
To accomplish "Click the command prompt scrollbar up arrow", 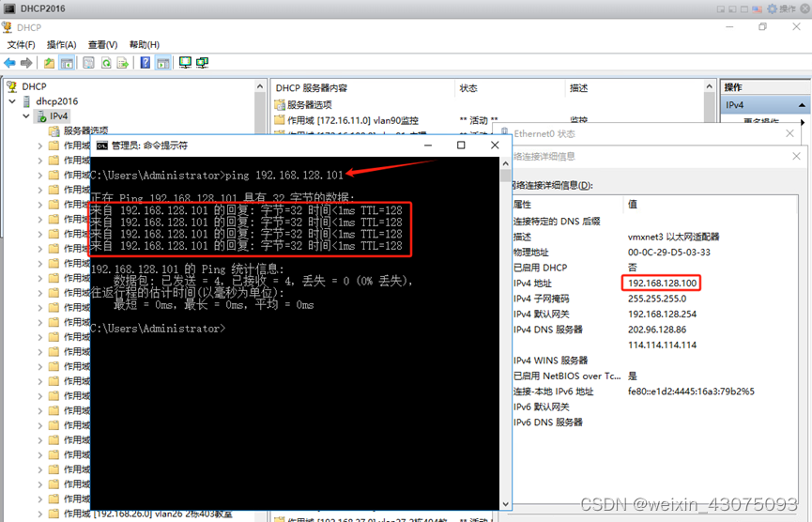I will pyautogui.click(x=505, y=163).
